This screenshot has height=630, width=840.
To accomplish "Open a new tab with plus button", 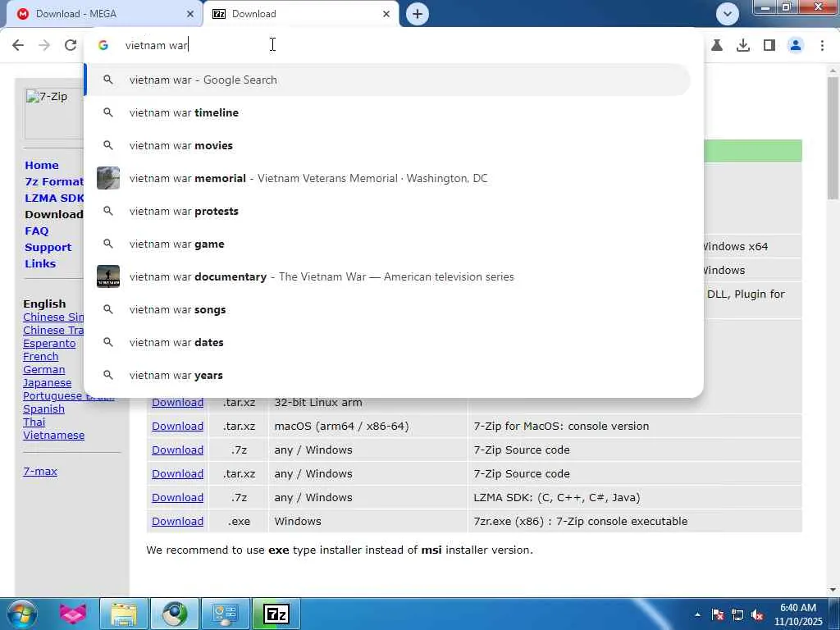I will tap(418, 14).
